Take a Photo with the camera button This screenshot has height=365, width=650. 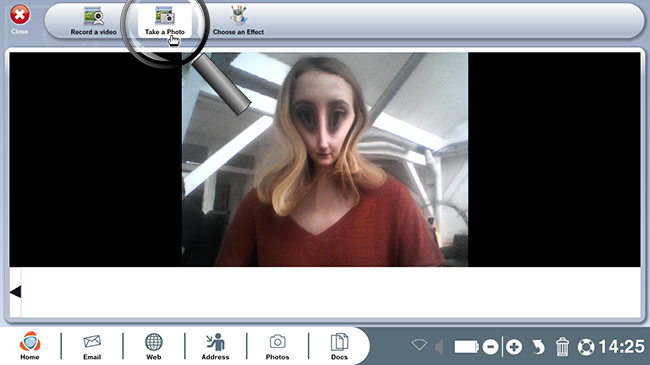tap(165, 21)
